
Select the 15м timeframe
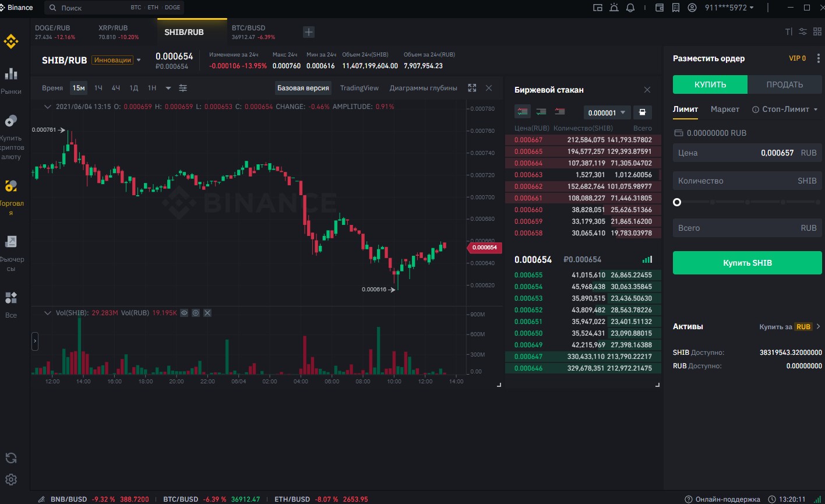(79, 88)
